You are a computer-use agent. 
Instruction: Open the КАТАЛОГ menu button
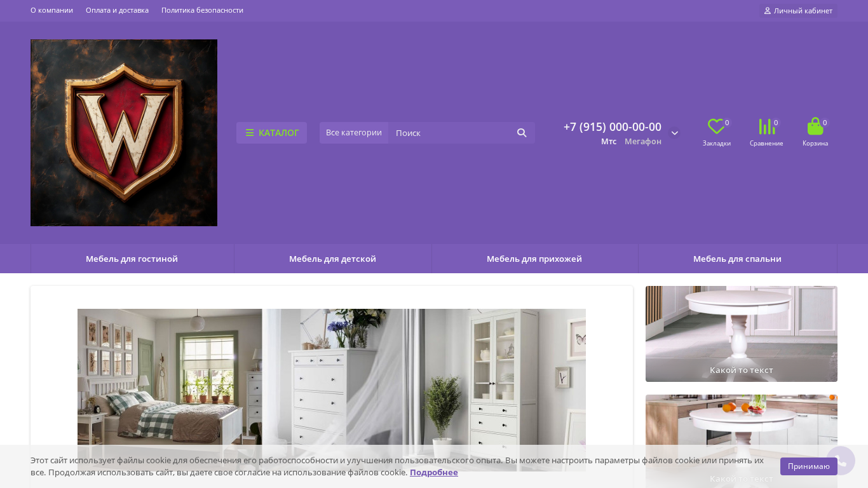tap(271, 133)
